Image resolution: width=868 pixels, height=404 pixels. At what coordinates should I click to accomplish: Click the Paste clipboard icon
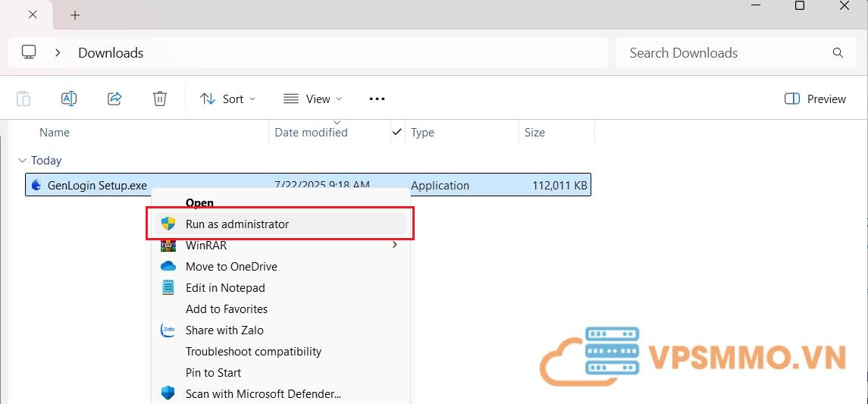point(24,99)
